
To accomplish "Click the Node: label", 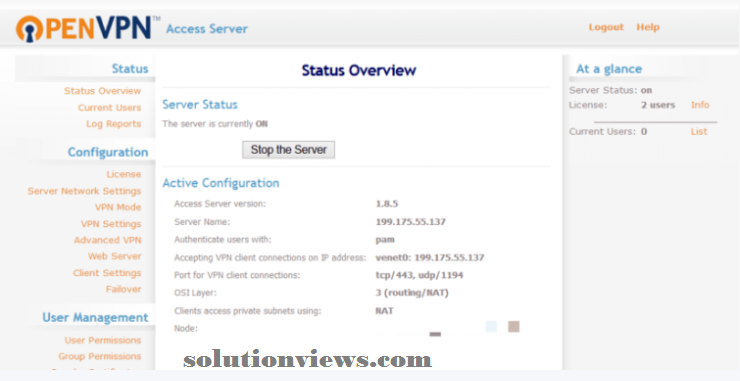I will 186,329.
